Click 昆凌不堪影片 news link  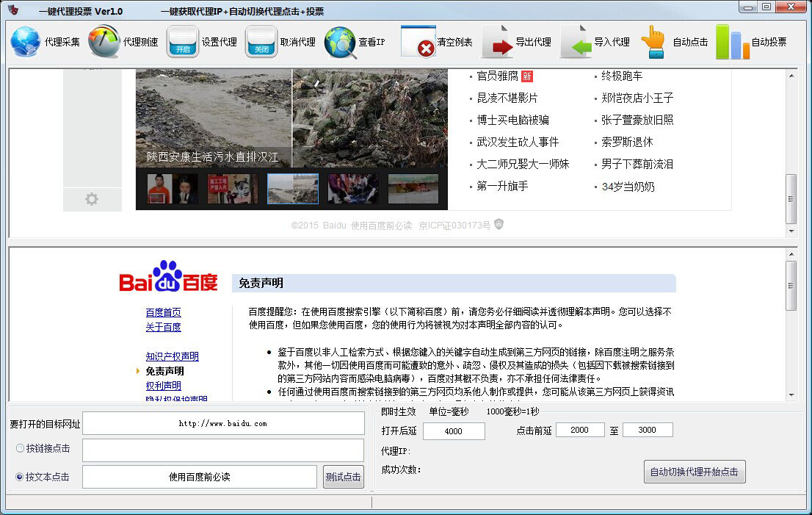(x=507, y=98)
